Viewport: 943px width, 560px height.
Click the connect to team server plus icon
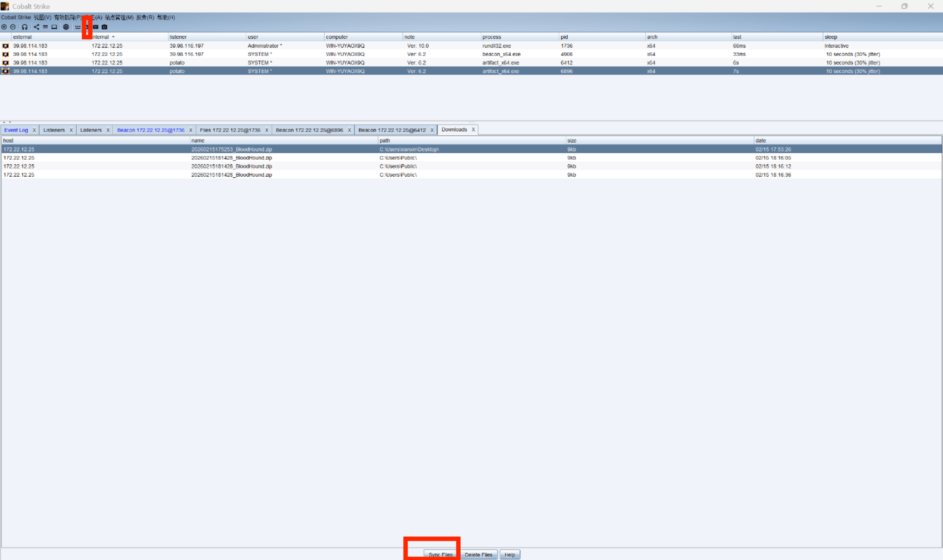tap(4, 27)
